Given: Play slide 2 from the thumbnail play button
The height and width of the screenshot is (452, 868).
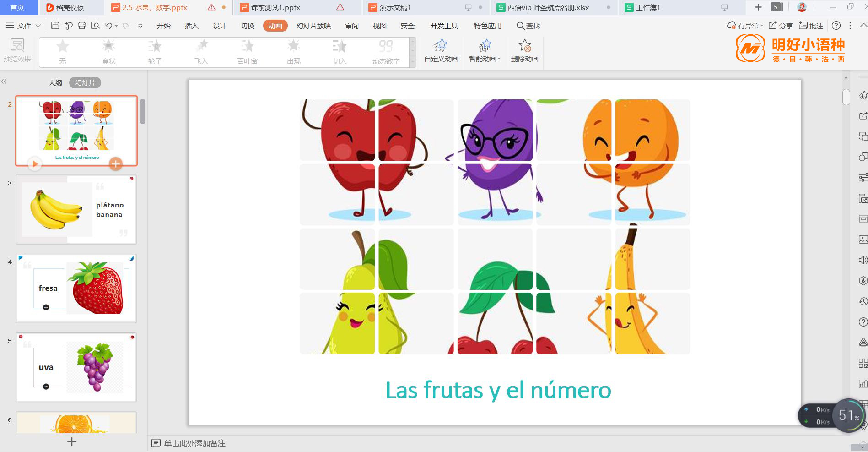Looking at the screenshot, I should pos(35,163).
